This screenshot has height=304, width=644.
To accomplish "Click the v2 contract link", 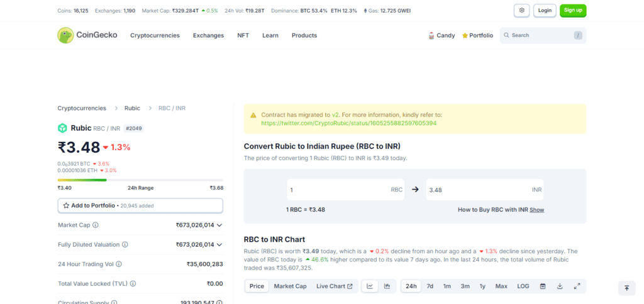I will point(335,115).
